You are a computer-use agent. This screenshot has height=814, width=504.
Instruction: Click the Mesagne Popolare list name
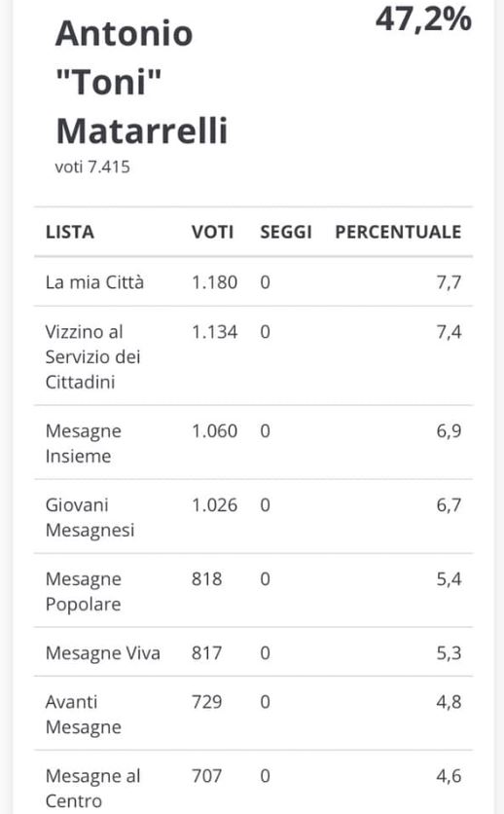coord(84,591)
